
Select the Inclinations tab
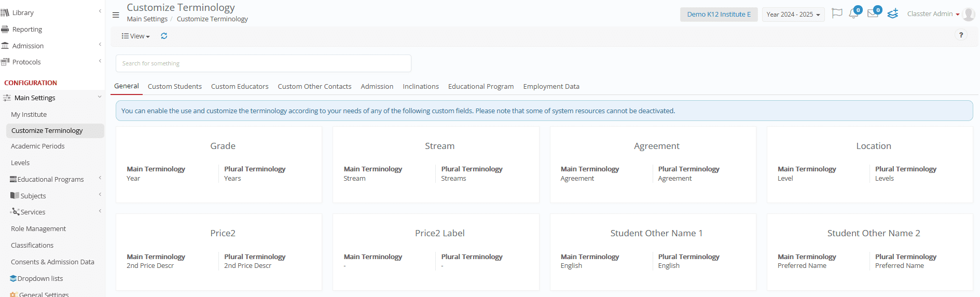click(421, 86)
